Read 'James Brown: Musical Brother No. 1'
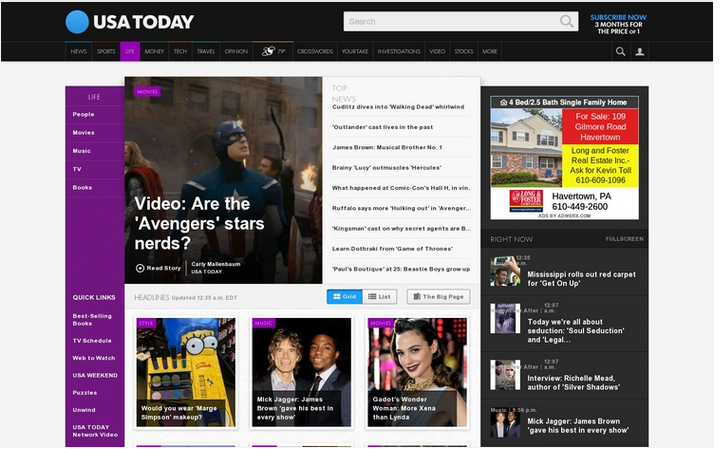This screenshot has width=720, height=449. (387, 147)
